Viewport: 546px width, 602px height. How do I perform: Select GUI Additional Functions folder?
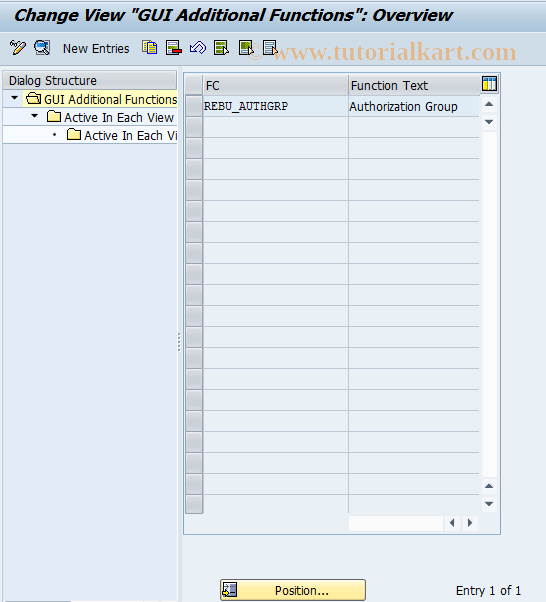(x=102, y=99)
